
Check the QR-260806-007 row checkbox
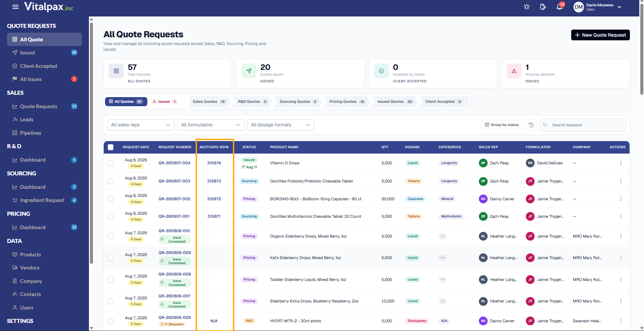[x=111, y=301]
